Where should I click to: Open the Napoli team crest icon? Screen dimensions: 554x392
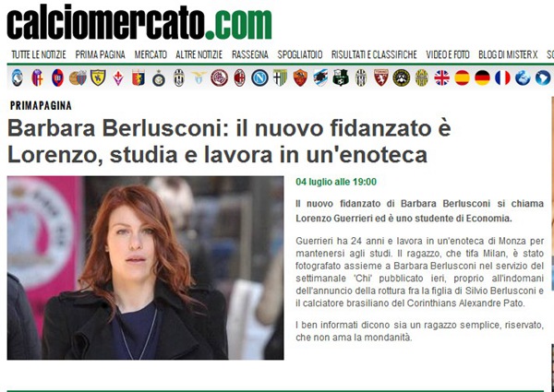tap(259, 77)
